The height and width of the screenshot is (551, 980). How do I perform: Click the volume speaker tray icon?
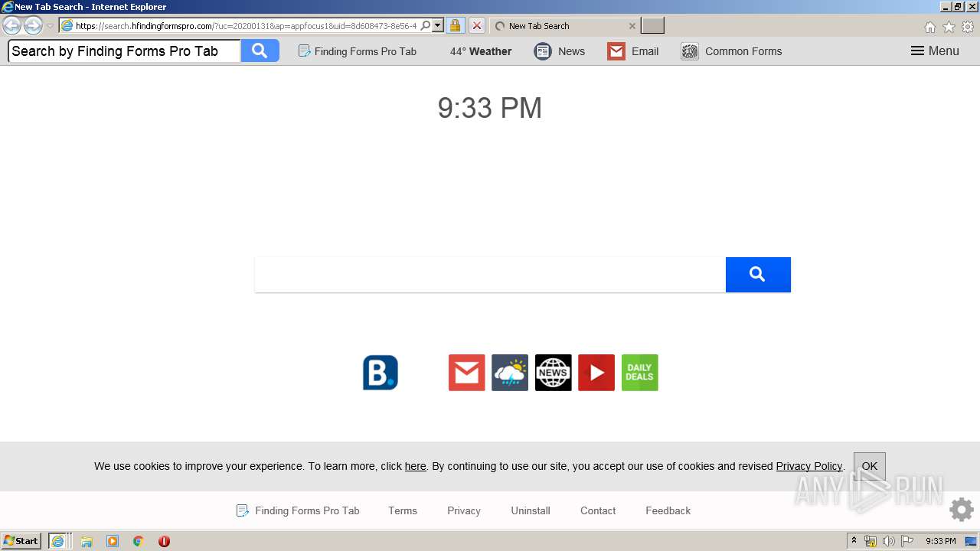889,541
